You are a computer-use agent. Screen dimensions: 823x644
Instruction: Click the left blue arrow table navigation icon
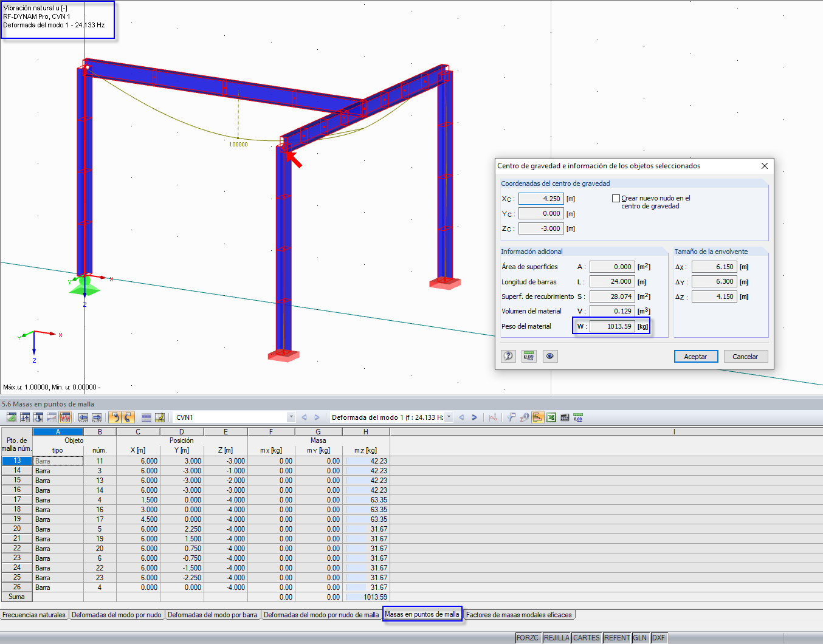point(83,417)
